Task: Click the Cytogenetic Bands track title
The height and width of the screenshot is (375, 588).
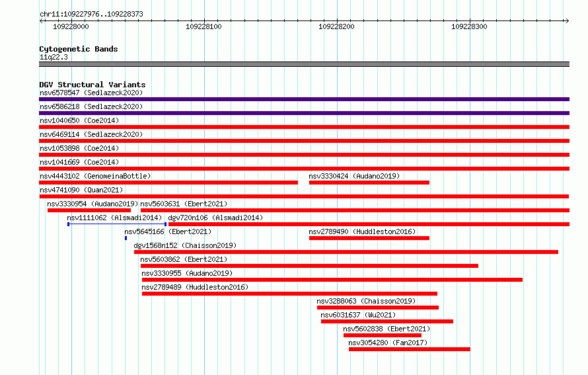Action: (79, 49)
